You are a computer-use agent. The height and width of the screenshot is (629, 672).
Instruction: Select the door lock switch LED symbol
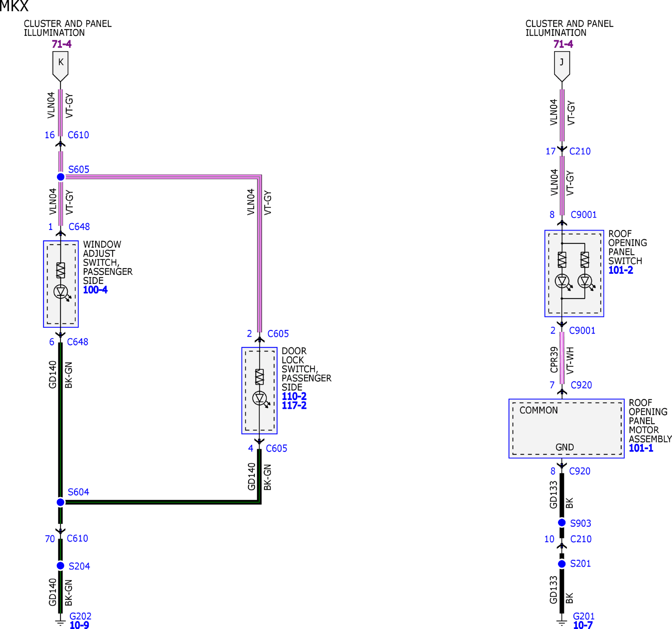click(x=261, y=399)
